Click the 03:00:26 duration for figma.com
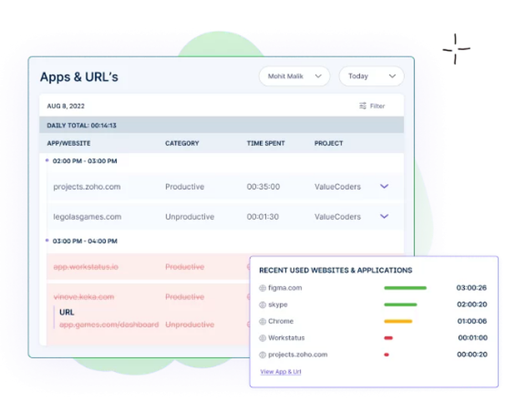 click(x=471, y=288)
